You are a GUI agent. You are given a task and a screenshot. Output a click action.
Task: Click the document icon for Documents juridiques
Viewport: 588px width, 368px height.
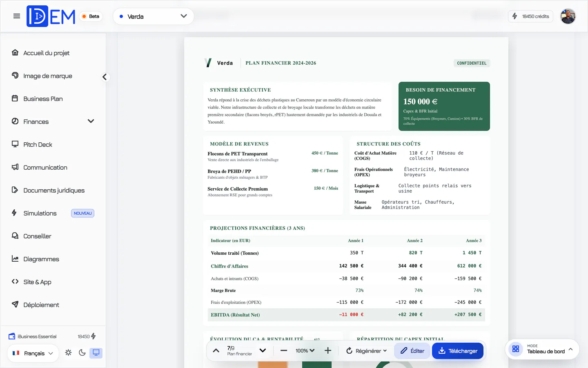click(x=15, y=190)
